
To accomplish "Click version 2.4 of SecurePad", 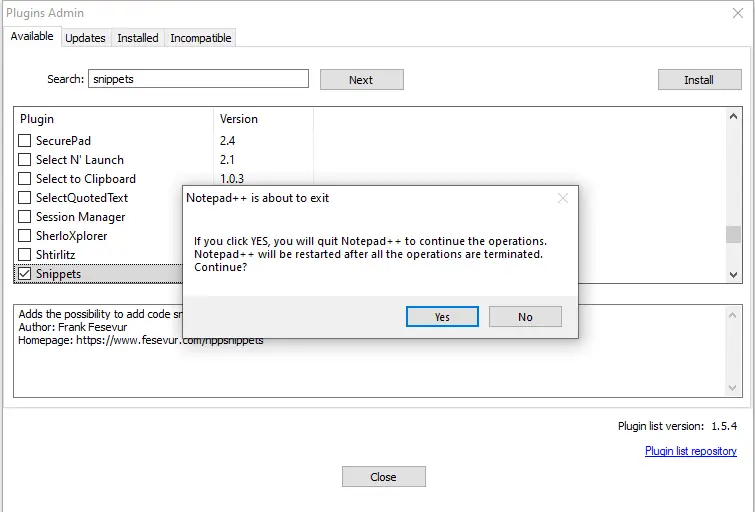I will 227,141.
